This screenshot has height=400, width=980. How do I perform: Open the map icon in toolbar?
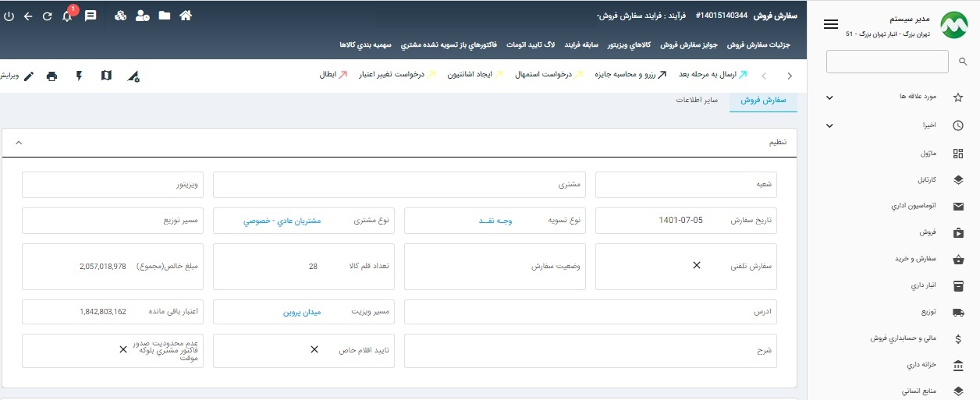[x=106, y=76]
